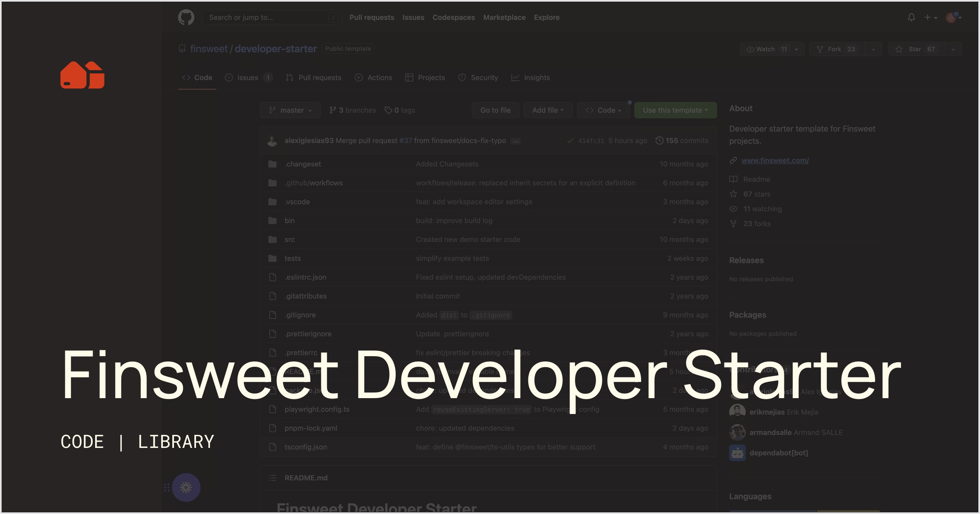Switch to the Insights tab

[x=530, y=78]
